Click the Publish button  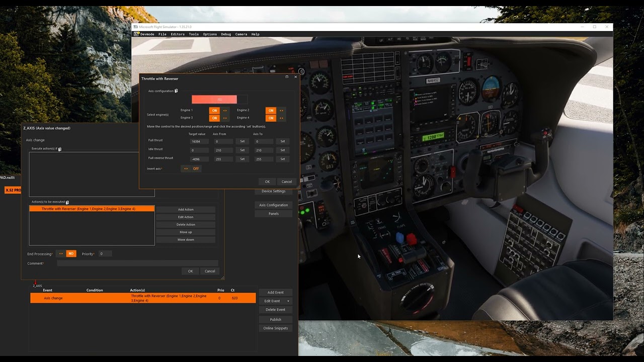pos(275,320)
